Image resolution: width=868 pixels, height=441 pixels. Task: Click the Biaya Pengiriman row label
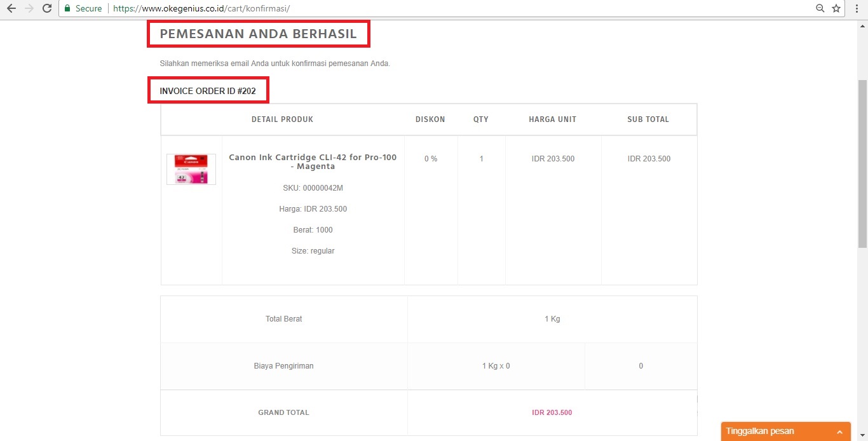pos(283,366)
